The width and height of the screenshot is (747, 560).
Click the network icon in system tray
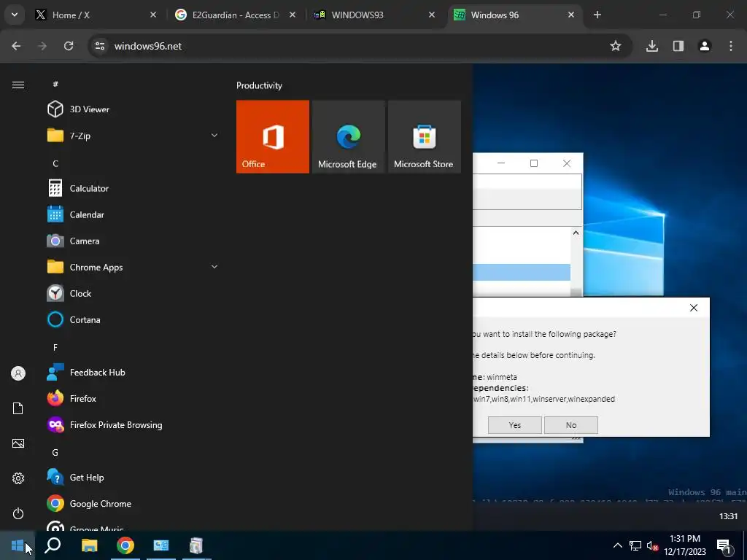[x=635, y=545]
